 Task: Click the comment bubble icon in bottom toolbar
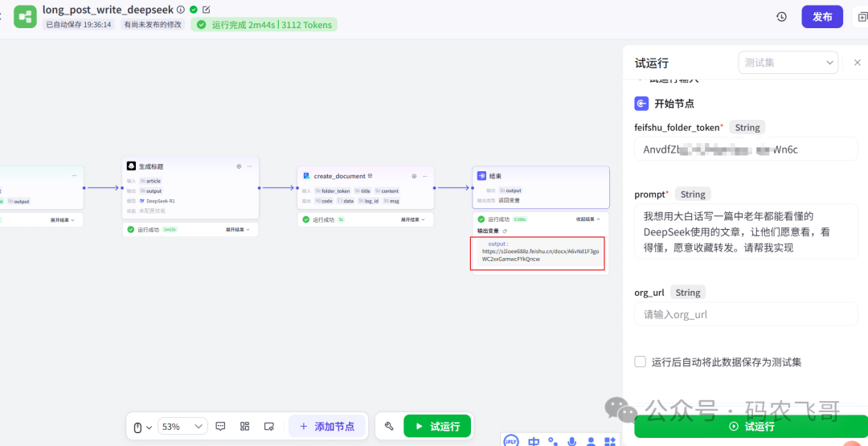[x=220, y=426]
